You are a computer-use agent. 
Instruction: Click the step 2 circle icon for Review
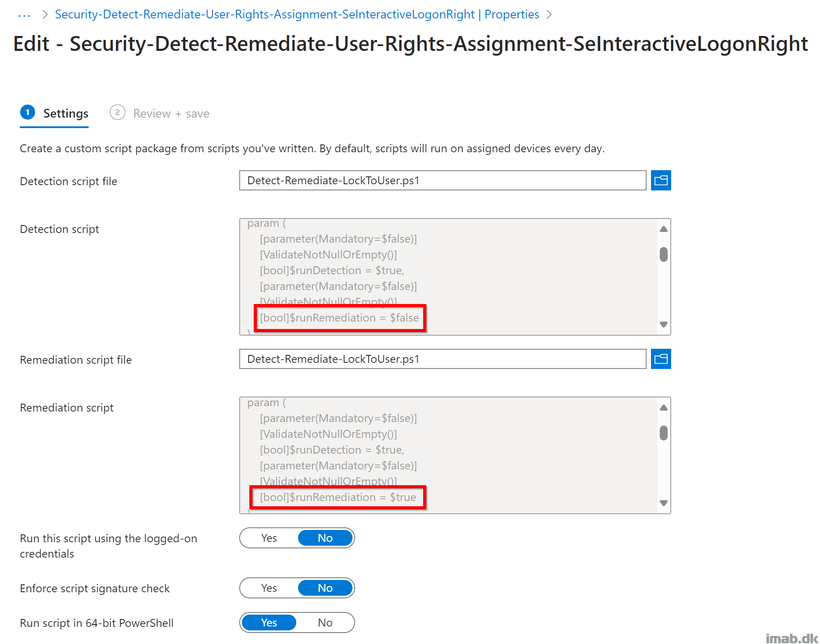117,113
